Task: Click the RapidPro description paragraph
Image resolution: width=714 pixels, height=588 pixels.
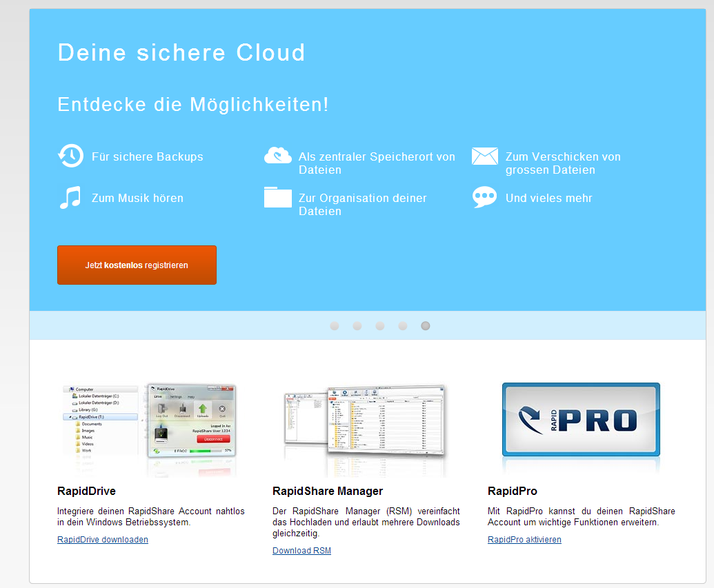Action: (x=582, y=516)
